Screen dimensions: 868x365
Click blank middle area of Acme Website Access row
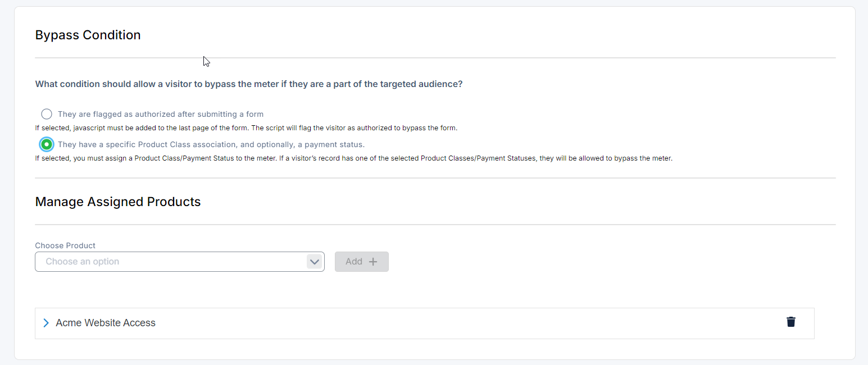(449, 323)
